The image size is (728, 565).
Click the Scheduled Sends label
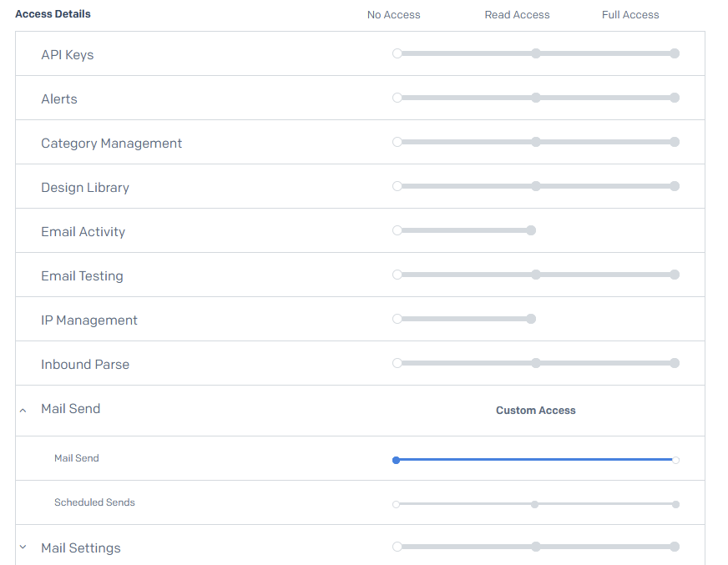click(94, 502)
